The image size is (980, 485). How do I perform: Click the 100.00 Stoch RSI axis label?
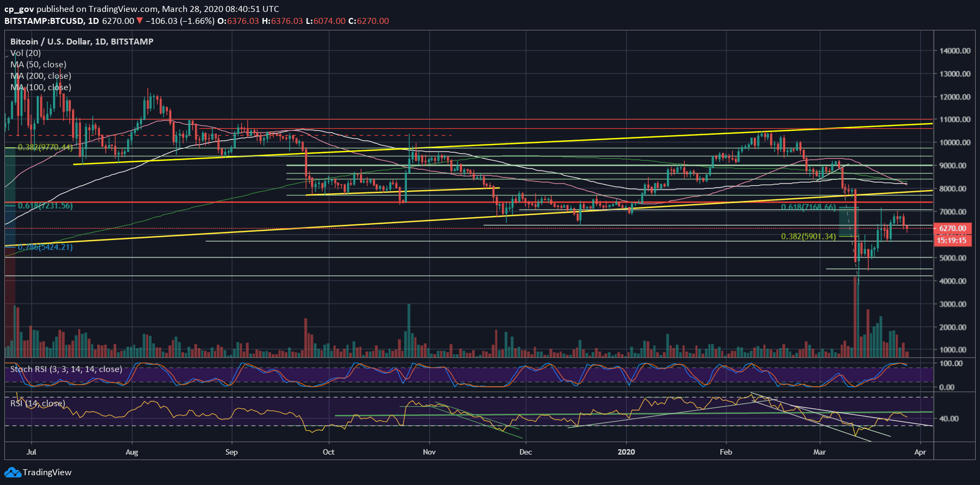[x=951, y=363]
